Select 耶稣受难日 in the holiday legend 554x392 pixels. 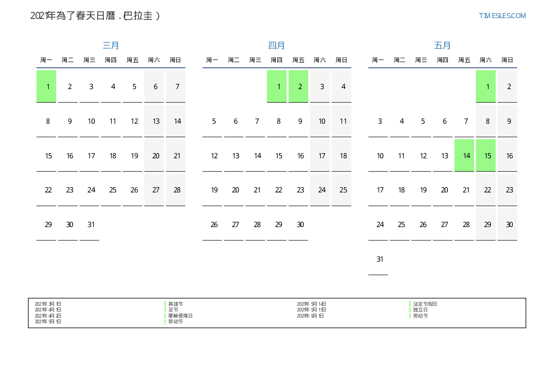pyautogui.click(x=180, y=316)
